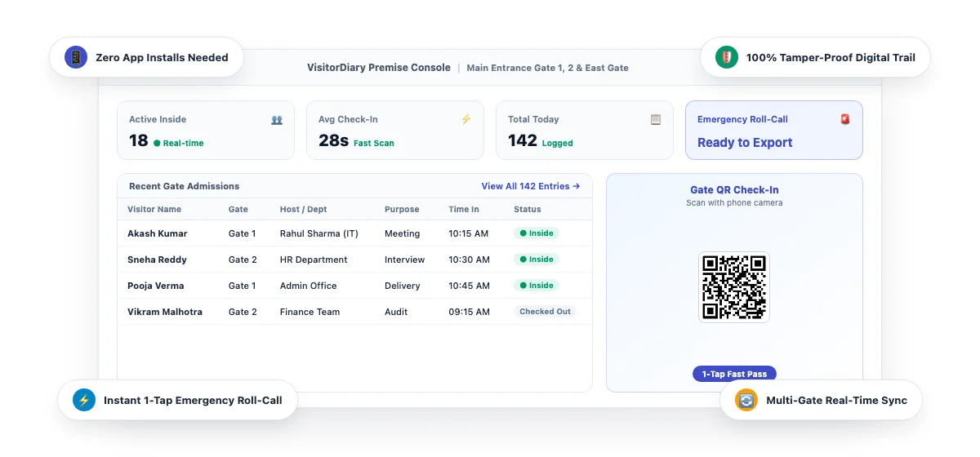This screenshot has width=980, height=457.
Task: Click the phone icon beside Zero App Installs Needed
Action: [x=76, y=57]
